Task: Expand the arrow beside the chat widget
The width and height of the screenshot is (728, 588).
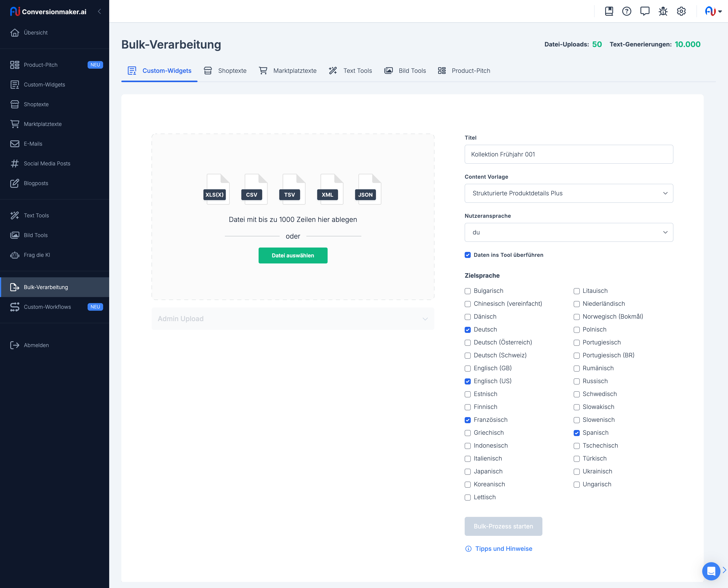Action: pos(724,570)
